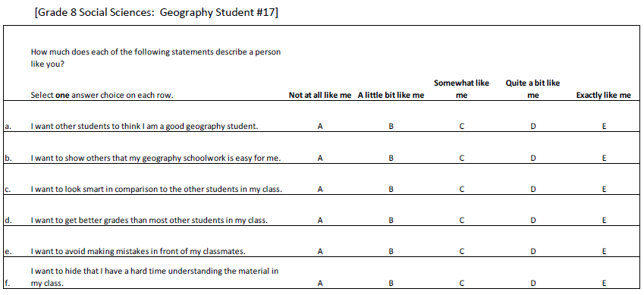Select C for schoolwork is easy row
The height and width of the screenshot is (295, 644).
click(462, 158)
